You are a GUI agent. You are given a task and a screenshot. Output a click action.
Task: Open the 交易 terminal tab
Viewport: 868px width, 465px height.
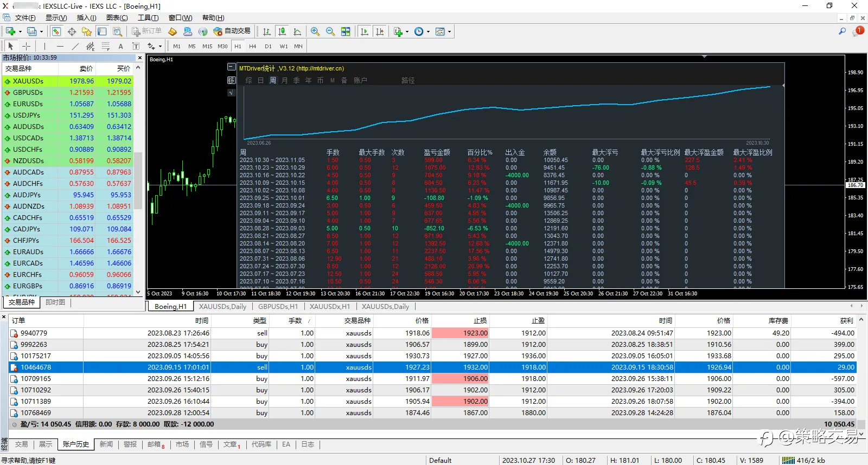(x=22, y=444)
